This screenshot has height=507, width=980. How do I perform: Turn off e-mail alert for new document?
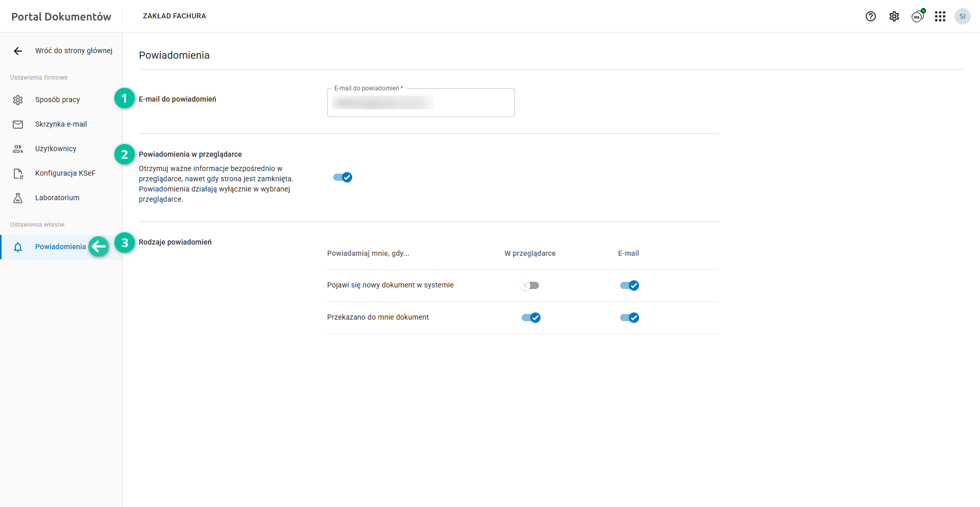tap(629, 285)
